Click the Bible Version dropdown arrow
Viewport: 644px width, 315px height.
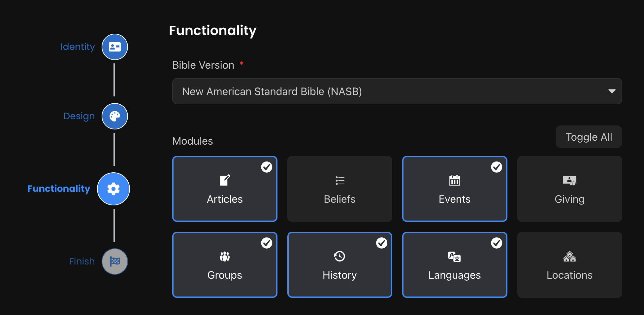click(612, 91)
